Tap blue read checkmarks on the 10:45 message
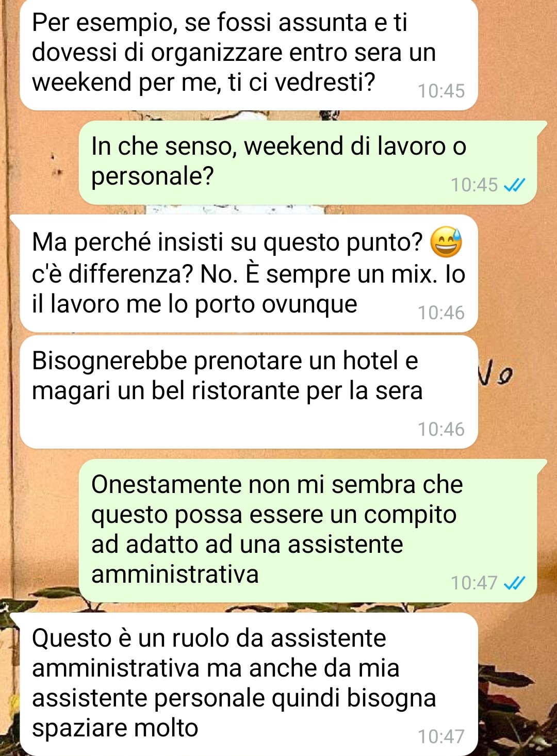The image size is (557, 756). tap(514, 185)
